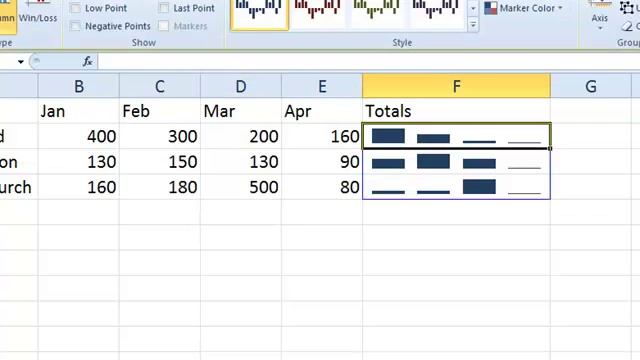Click the Insert Function fx icon
640x360 pixels.
pos(87,62)
